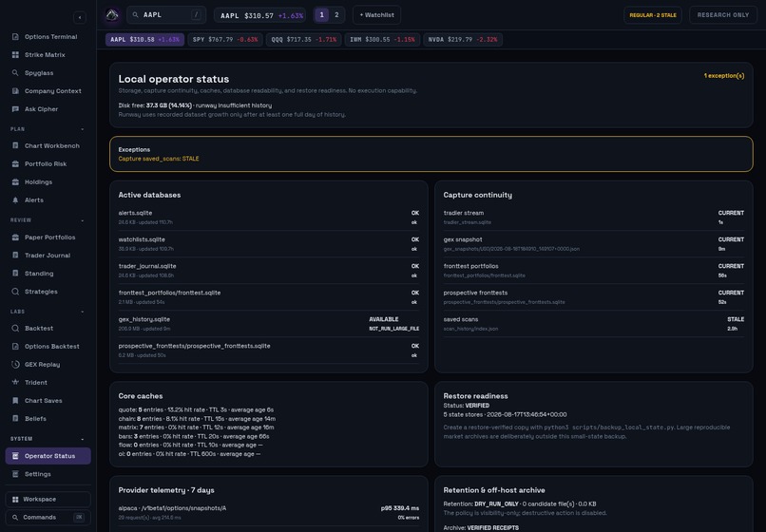
Task: Select the SPY ticker chip
Action: pos(225,40)
